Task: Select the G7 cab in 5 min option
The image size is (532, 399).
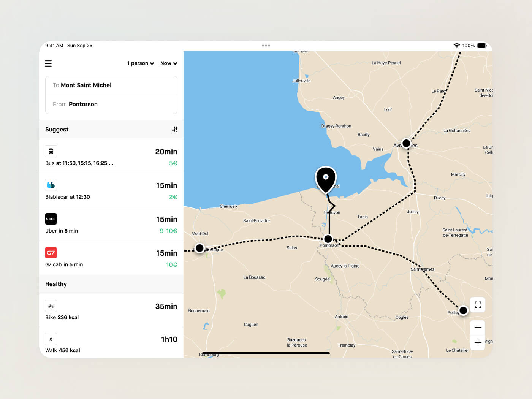Action: 111,258
